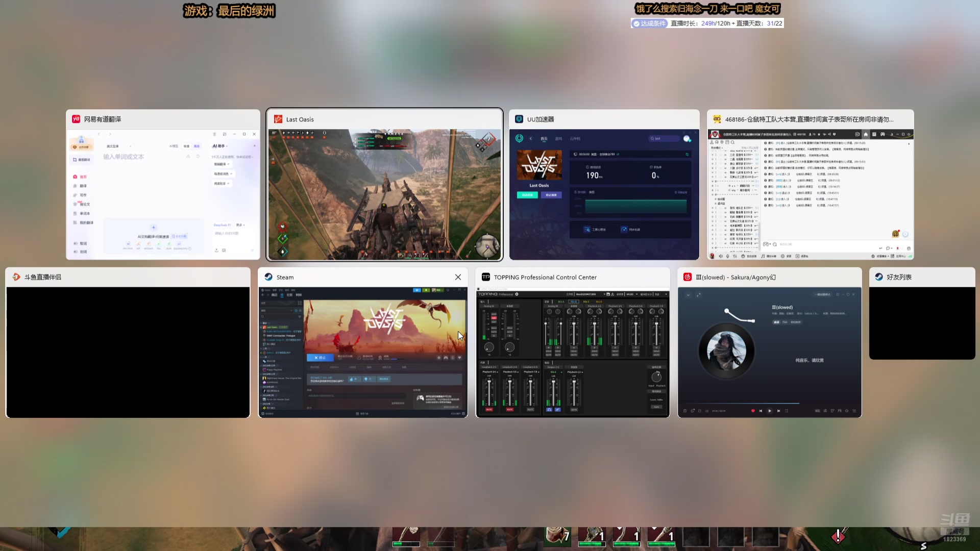Click the '网易有道翻译' title text
This screenshot has width=980, height=551.
tap(103, 119)
